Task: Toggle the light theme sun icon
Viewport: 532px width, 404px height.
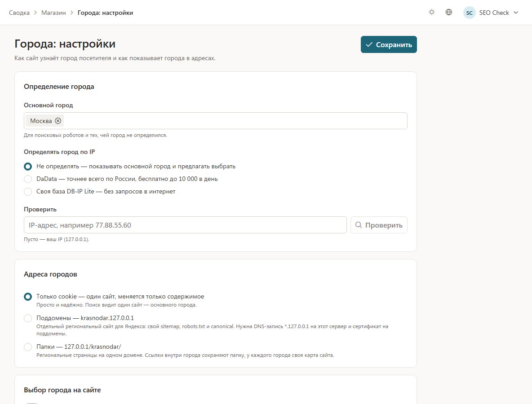Action: tap(431, 13)
